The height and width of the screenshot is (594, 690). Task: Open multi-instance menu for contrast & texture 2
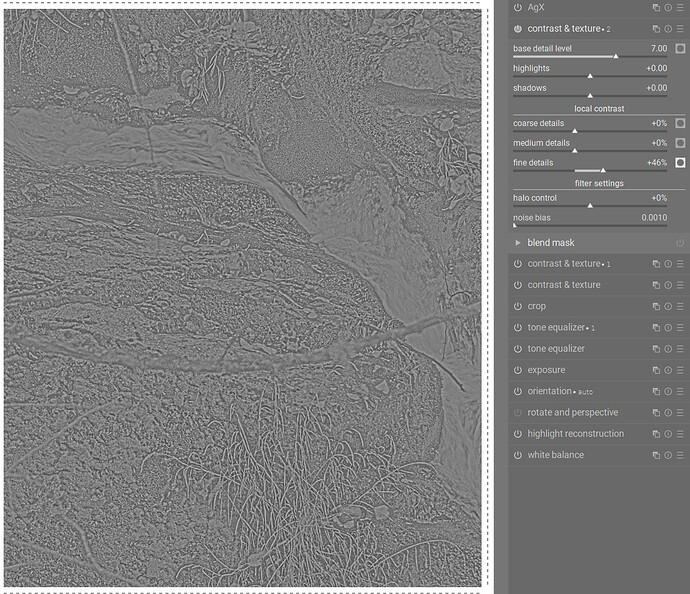(x=656, y=29)
